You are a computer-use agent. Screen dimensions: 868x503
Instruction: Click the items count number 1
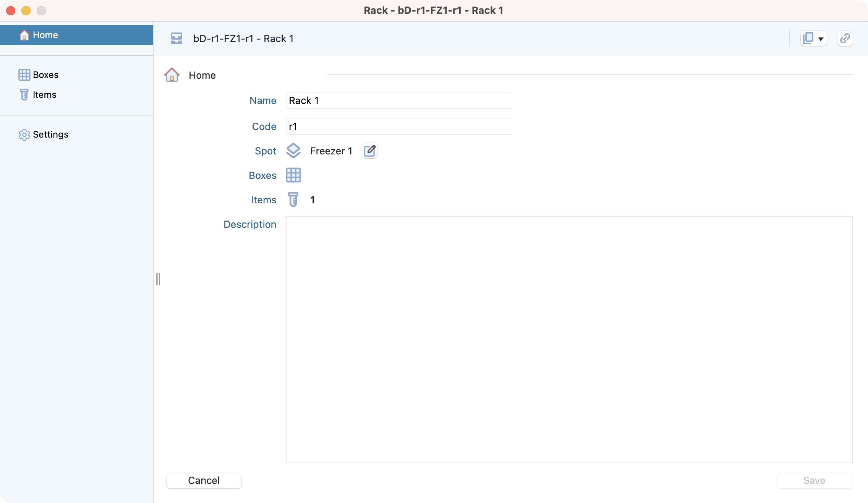click(313, 200)
